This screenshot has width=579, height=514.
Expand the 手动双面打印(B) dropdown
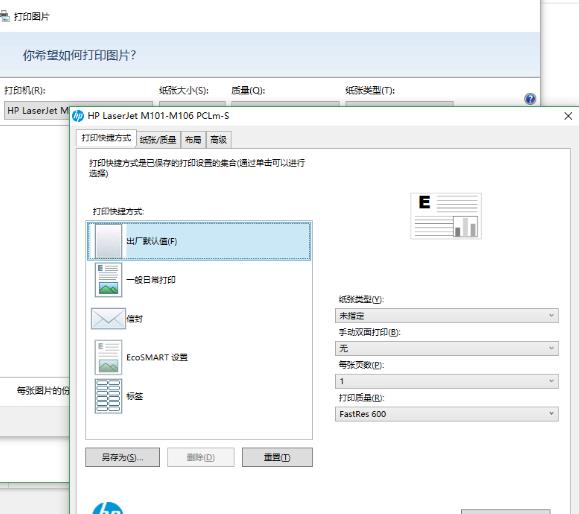pos(447,348)
